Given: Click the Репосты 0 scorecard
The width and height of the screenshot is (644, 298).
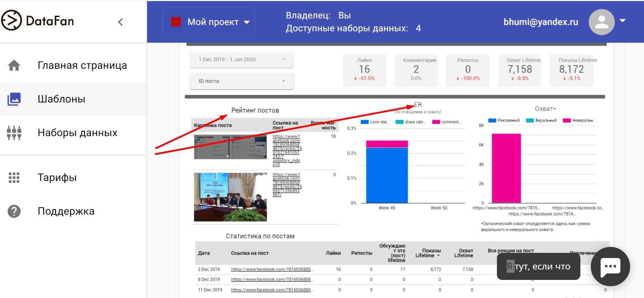Looking at the screenshot, I should pos(468,70).
